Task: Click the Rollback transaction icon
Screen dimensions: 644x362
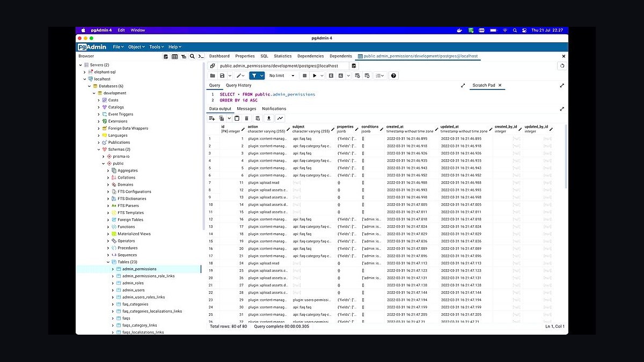Action: tap(367, 76)
